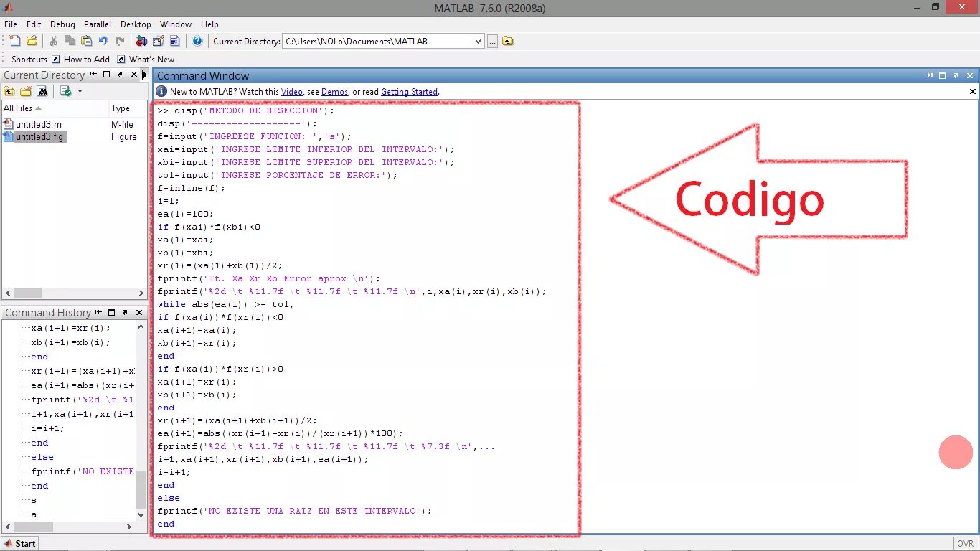The image size is (980, 551).
Task: Maximize the Command Window panel
Action: coord(943,75)
